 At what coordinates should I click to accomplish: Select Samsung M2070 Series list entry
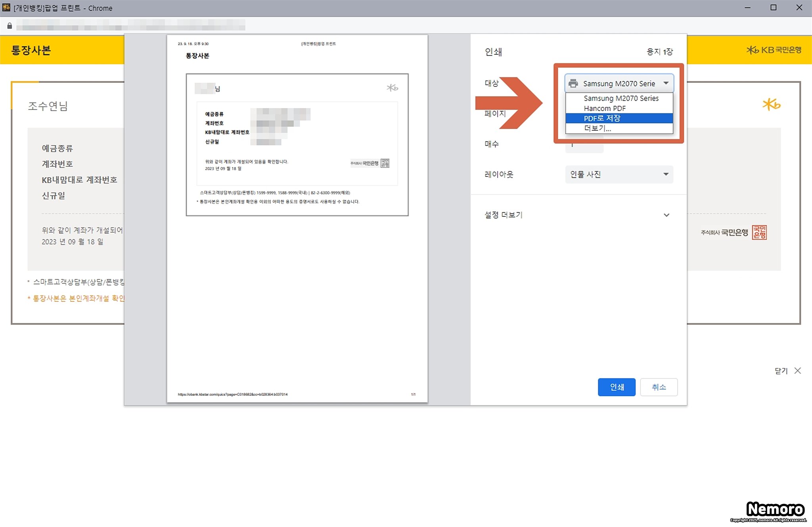[620, 98]
